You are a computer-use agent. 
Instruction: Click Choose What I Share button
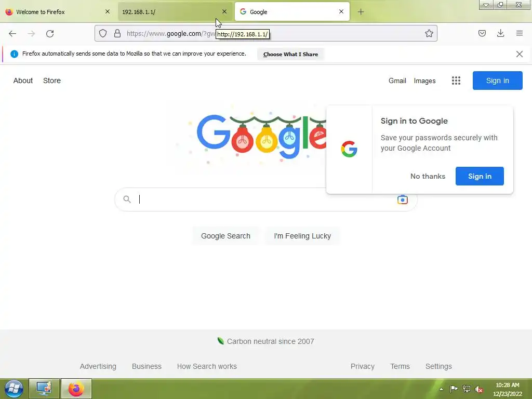coord(290,54)
